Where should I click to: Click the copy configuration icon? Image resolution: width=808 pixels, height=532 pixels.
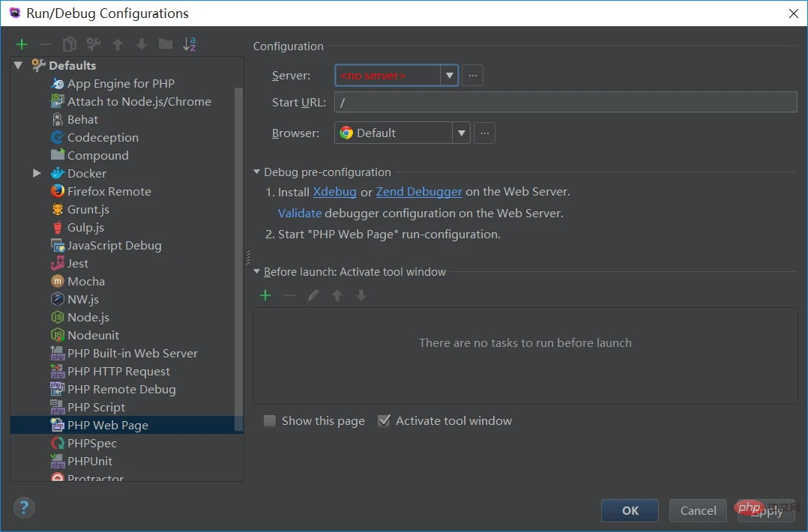(69, 44)
